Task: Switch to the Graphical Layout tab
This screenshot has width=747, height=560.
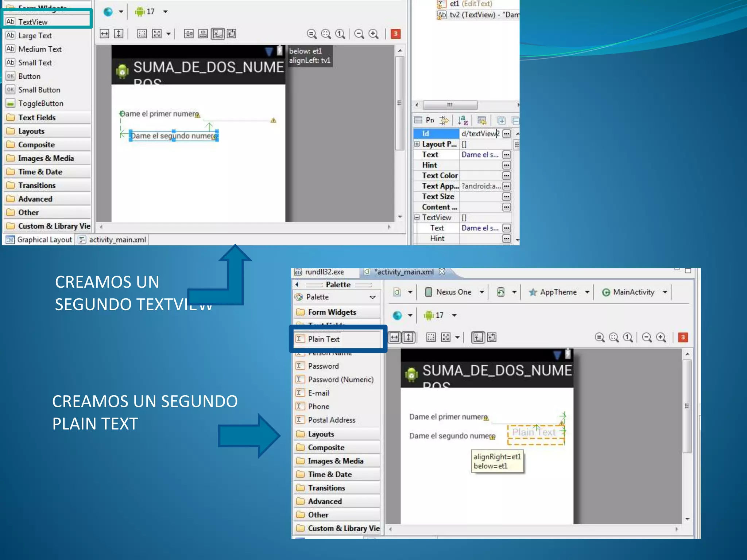Action: [x=39, y=240]
